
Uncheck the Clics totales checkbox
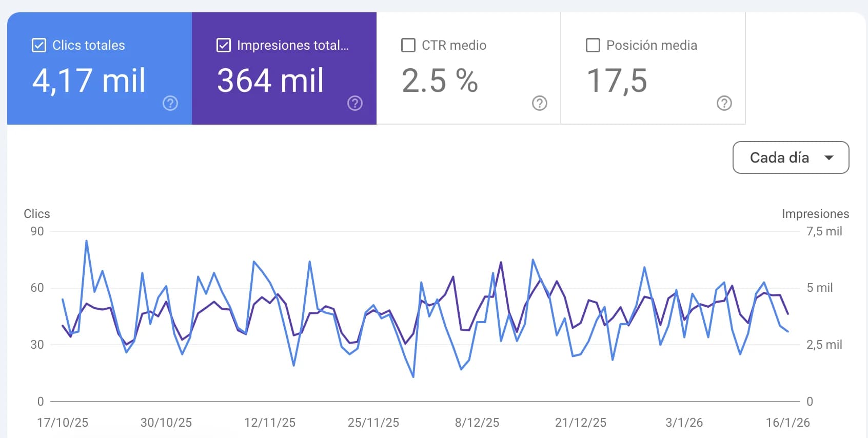(x=39, y=45)
